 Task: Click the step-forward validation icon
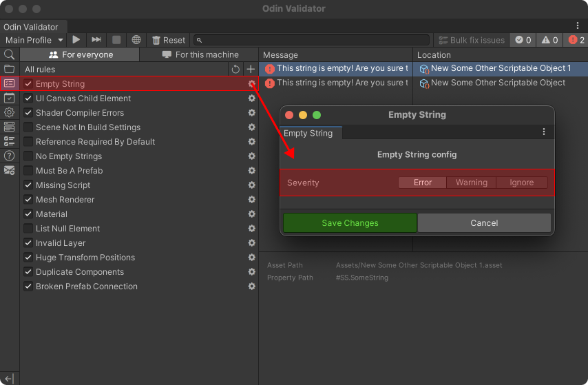point(96,40)
